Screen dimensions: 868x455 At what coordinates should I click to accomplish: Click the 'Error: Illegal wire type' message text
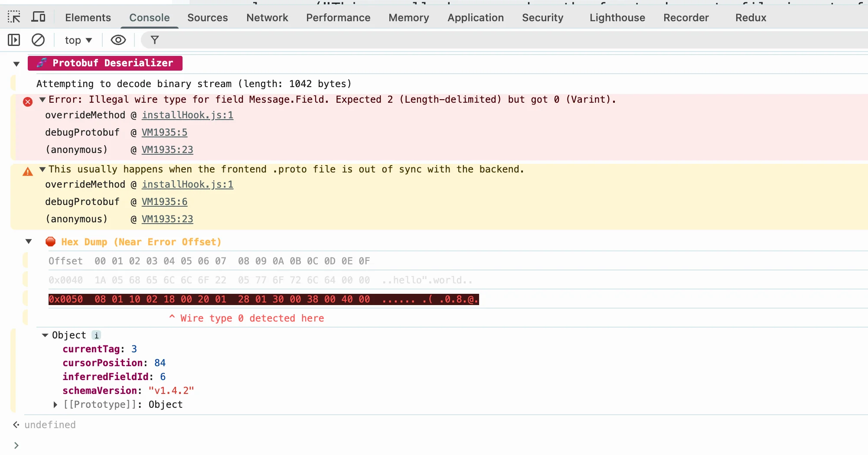(x=332, y=99)
